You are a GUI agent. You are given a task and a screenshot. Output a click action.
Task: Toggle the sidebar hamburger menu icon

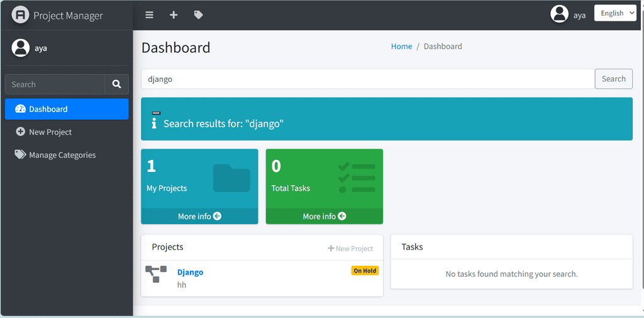pyautogui.click(x=150, y=15)
